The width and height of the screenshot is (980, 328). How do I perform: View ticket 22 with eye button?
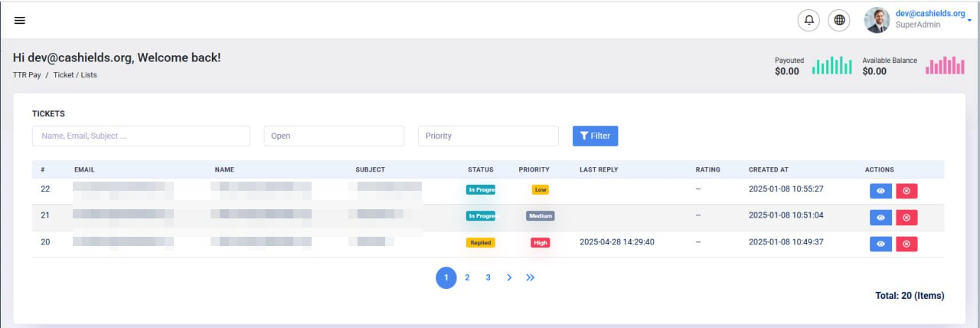tap(880, 191)
